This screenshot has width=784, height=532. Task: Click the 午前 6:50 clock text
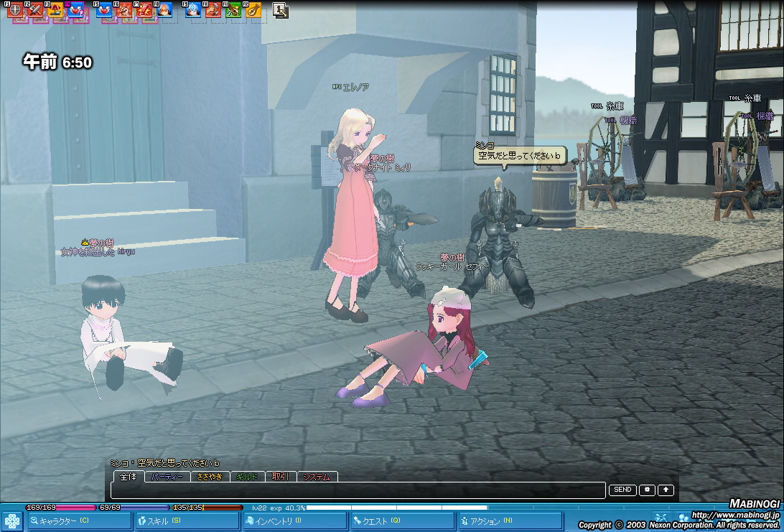[57, 62]
